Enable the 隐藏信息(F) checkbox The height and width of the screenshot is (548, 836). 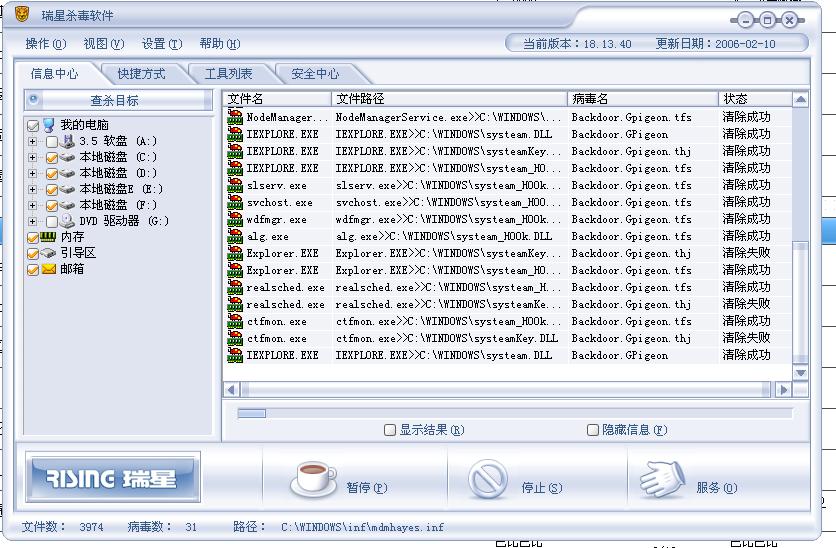click(592, 430)
